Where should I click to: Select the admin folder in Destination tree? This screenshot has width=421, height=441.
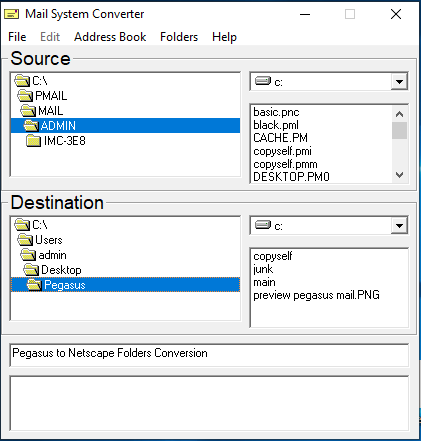pyautogui.click(x=52, y=255)
